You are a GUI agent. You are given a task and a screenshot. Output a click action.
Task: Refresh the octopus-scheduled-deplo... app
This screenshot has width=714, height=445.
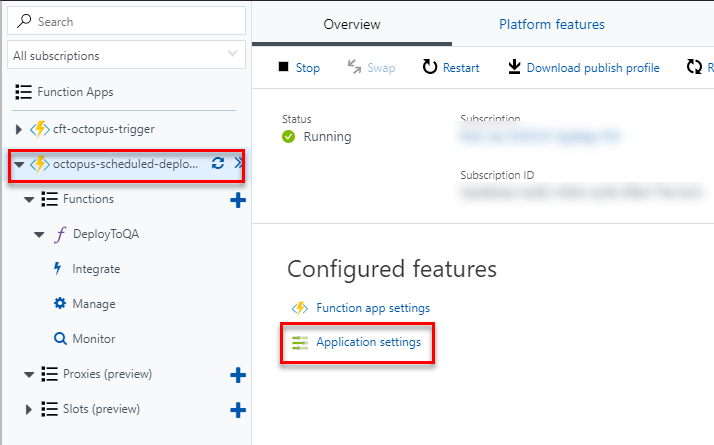pyautogui.click(x=218, y=163)
